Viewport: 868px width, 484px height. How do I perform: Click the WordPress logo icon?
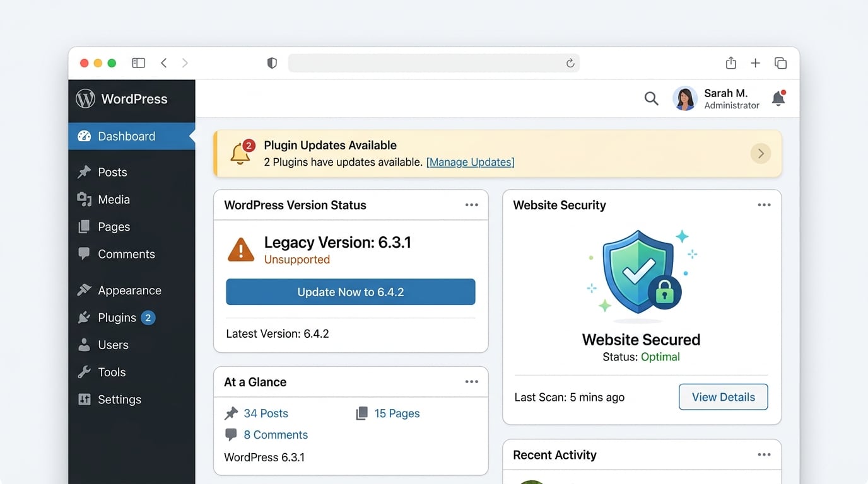[85, 99]
